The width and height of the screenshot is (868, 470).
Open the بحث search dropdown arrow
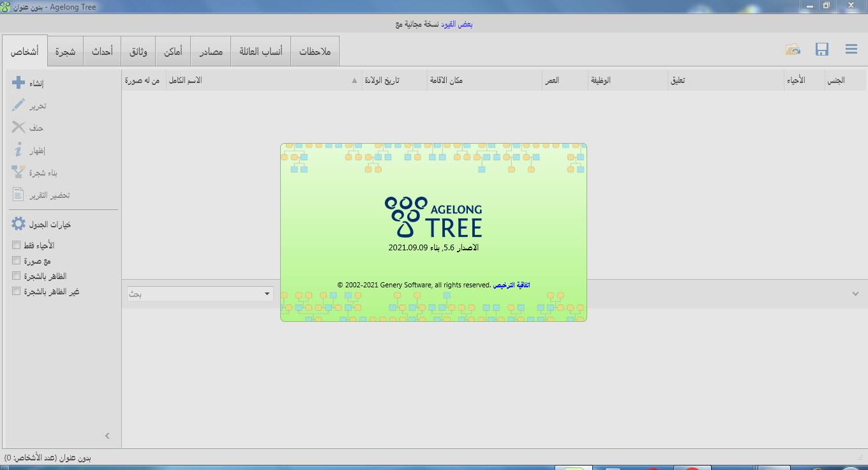[267, 294]
